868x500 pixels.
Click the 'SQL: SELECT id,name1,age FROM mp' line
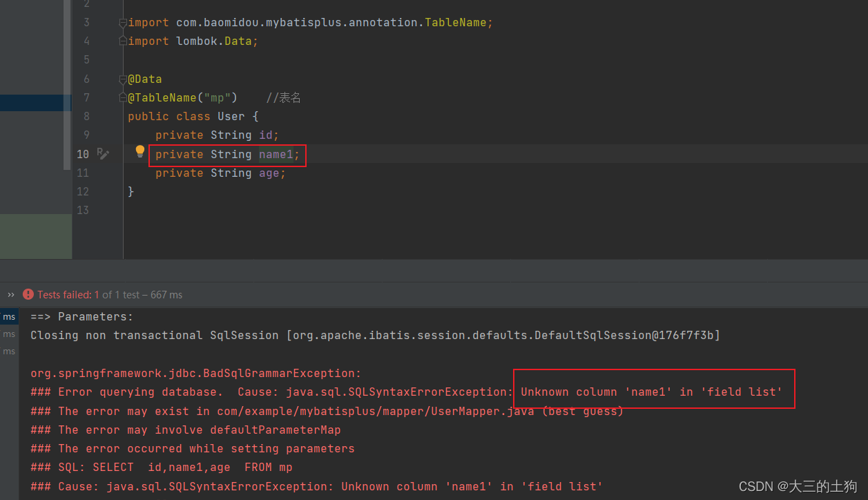(x=162, y=467)
